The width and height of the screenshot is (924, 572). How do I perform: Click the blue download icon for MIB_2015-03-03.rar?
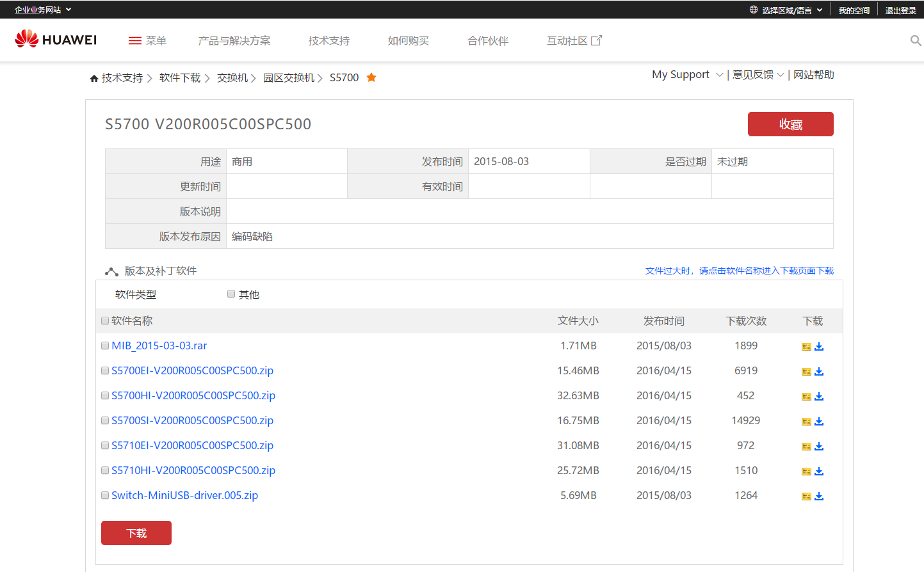point(819,346)
